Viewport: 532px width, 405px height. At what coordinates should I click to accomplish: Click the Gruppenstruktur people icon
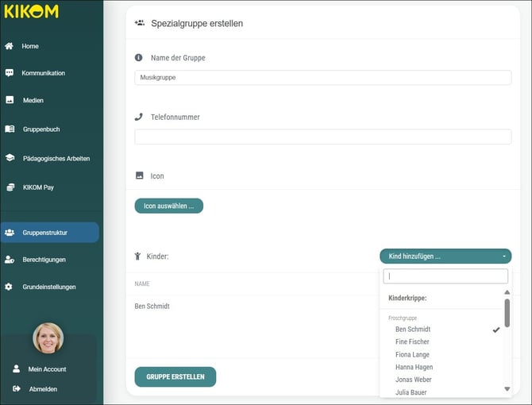pos(10,233)
